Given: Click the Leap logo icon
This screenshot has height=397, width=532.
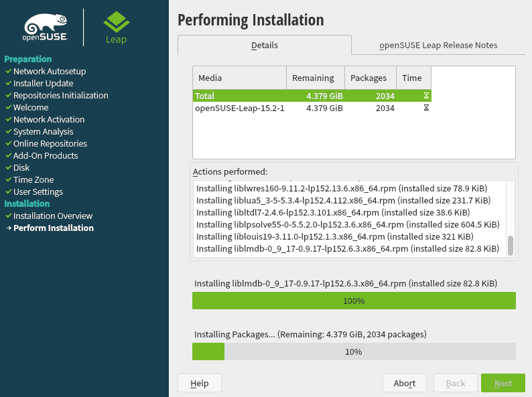Looking at the screenshot, I should (x=117, y=22).
